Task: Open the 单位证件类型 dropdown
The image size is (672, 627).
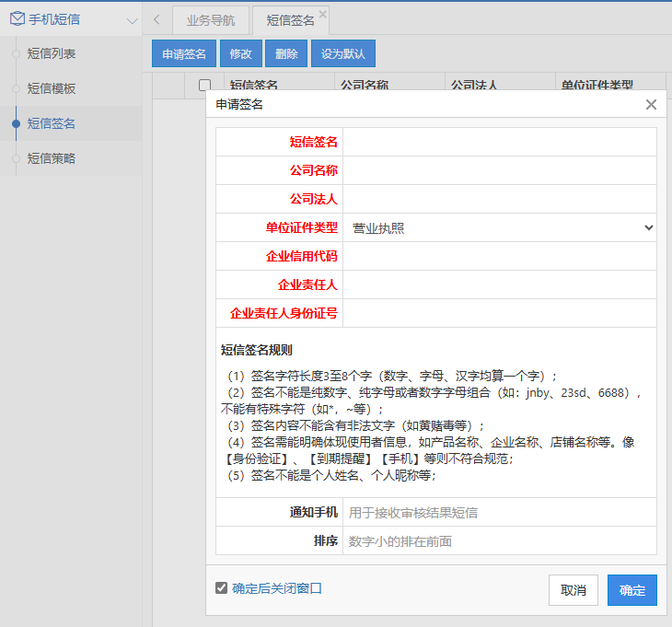Action: 499,227
